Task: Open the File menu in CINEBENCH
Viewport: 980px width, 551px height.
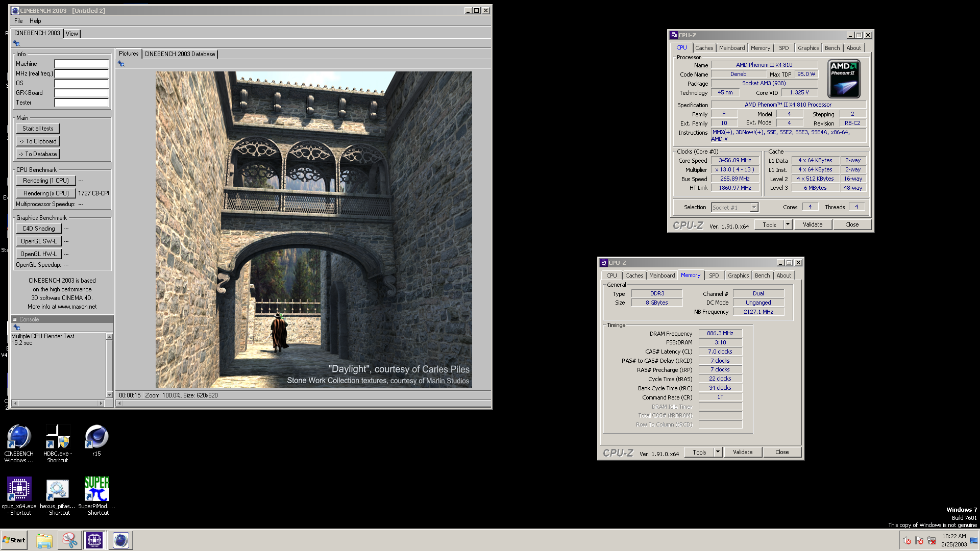Action: click(x=18, y=21)
